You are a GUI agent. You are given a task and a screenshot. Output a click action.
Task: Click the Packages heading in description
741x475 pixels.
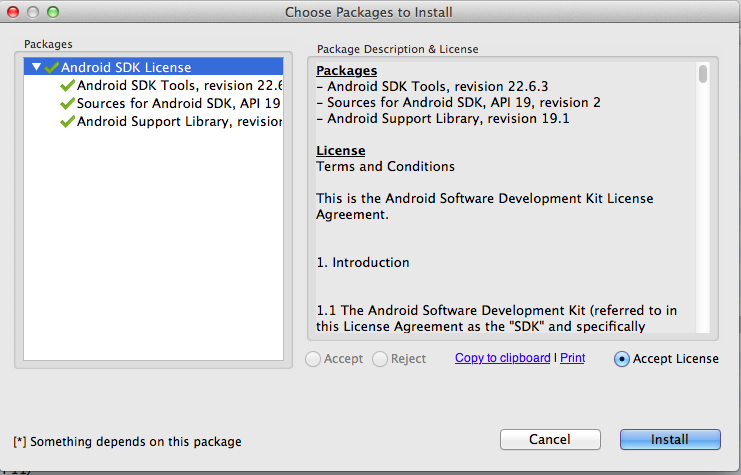[346, 70]
